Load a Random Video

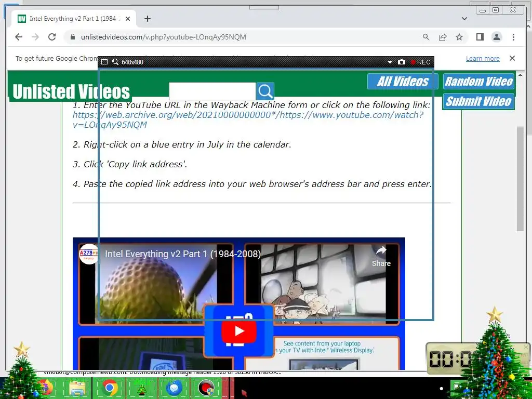(478, 82)
